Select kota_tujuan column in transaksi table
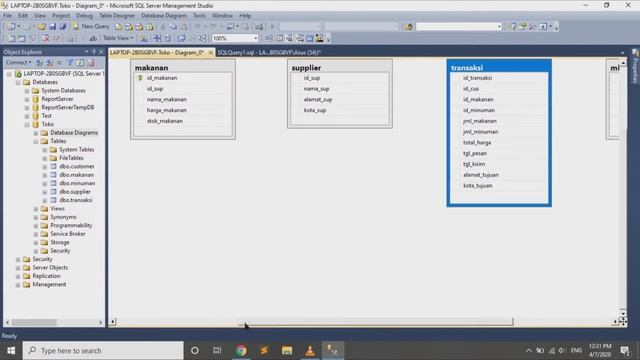640x360 pixels. (x=499, y=185)
